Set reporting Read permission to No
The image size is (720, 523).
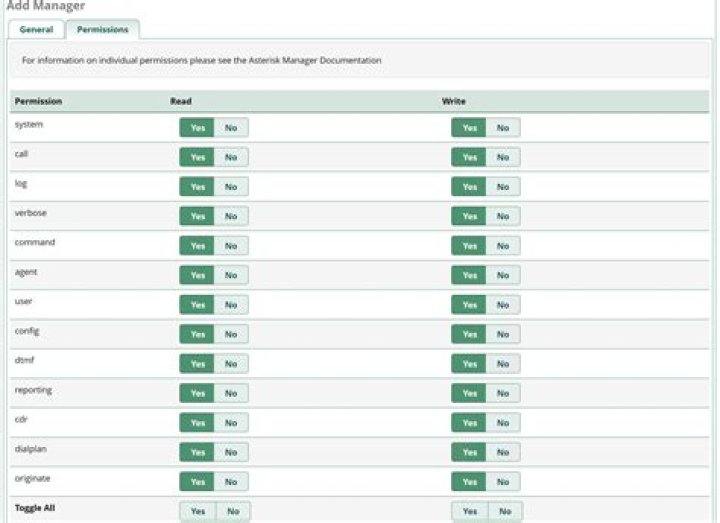[x=231, y=393]
